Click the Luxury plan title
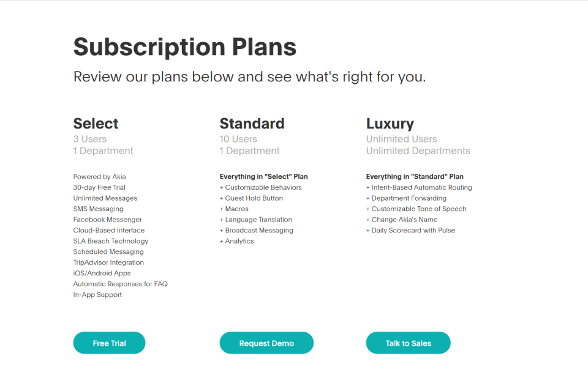Viewport: 588px width, 372px height. [x=390, y=124]
